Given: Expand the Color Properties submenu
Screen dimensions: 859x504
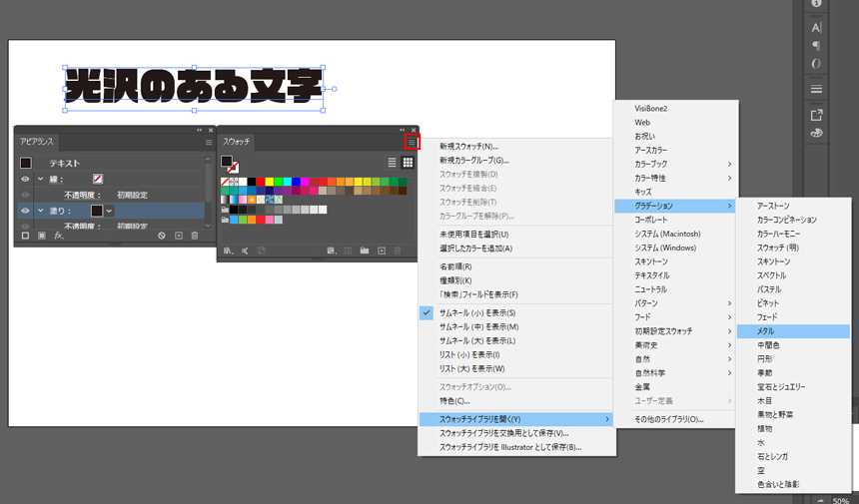Looking at the screenshot, I should 676,178.
